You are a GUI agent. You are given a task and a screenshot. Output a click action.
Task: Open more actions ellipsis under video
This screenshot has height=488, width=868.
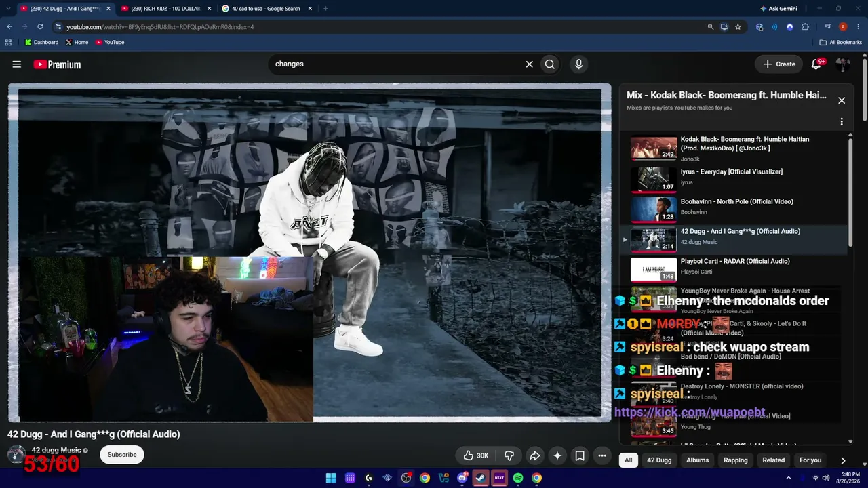[x=602, y=455]
